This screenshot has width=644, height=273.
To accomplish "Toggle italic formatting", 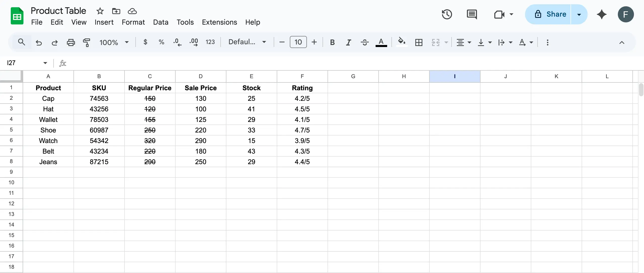I will (348, 42).
